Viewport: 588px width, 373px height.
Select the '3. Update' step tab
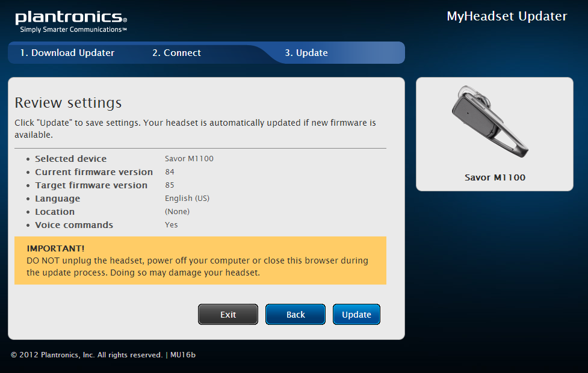306,53
